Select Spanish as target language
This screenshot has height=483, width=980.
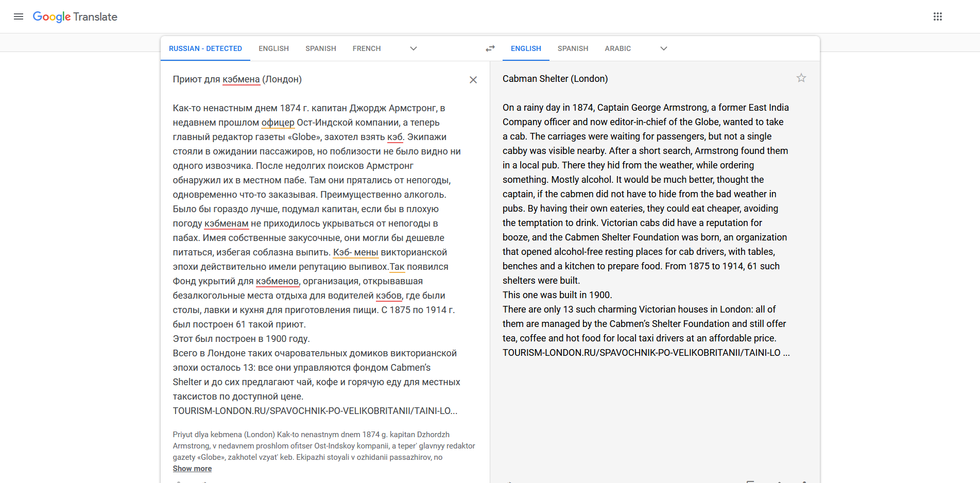click(x=573, y=48)
